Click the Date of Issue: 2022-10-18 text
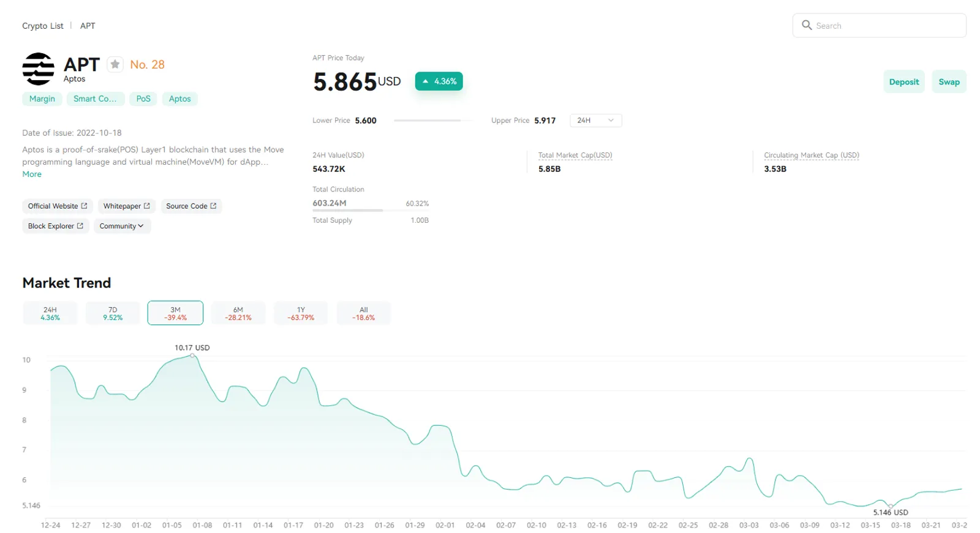The image size is (980, 533). point(72,133)
